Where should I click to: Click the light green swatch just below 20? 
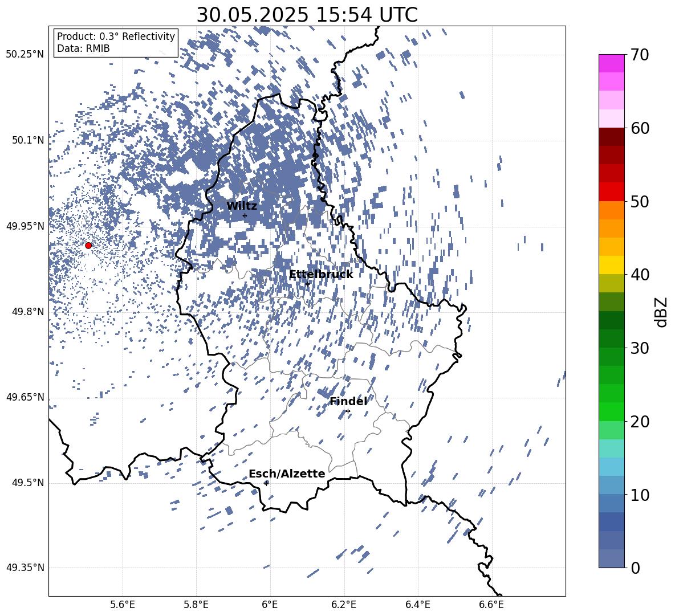coord(612,430)
